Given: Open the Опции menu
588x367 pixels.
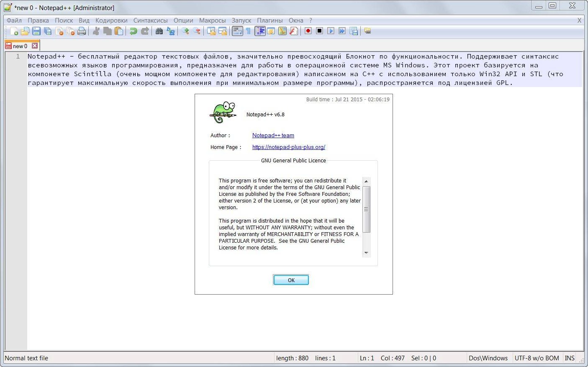Looking at the screenshot, I should coord(183,20).
